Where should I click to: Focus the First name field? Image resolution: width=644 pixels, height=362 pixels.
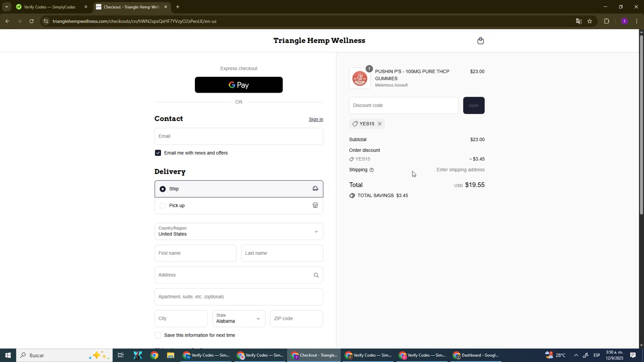(x=195, y=253)
